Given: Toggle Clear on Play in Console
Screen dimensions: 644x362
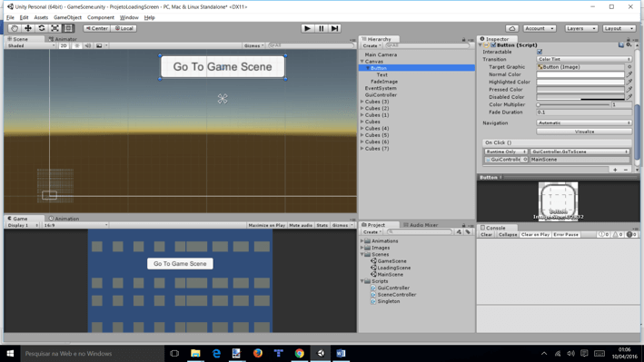Looking at the screenshot, I should click(535, 235).
